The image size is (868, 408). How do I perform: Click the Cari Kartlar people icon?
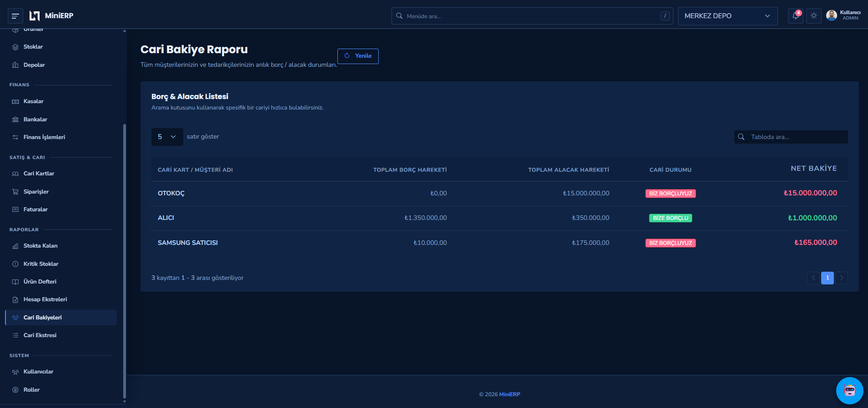pos(15,174)
